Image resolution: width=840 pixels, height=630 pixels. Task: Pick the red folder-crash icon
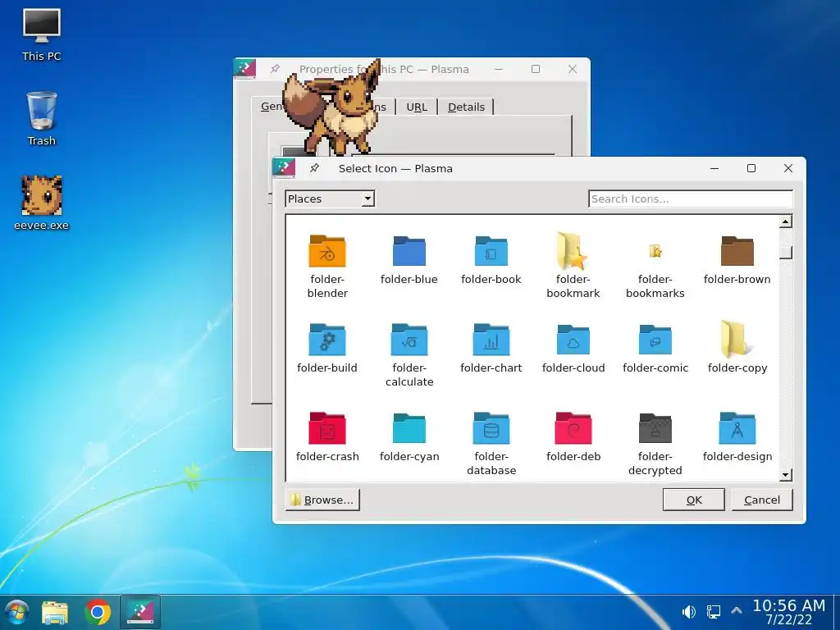pos(327,428)
